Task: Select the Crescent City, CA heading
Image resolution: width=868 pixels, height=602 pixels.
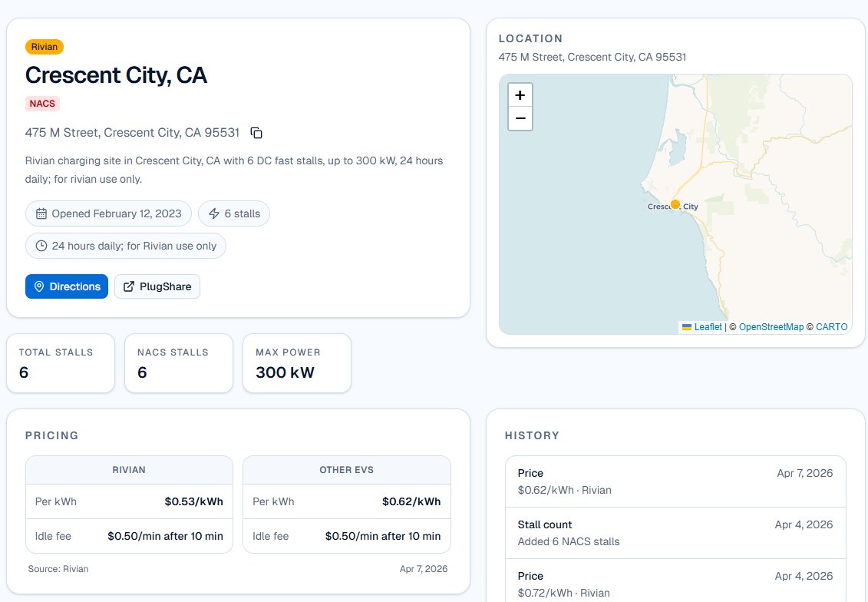Action: pos(116,75)
